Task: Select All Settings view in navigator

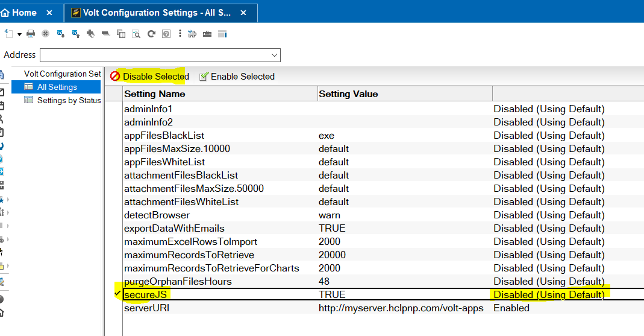Action: tap(57, 87)
